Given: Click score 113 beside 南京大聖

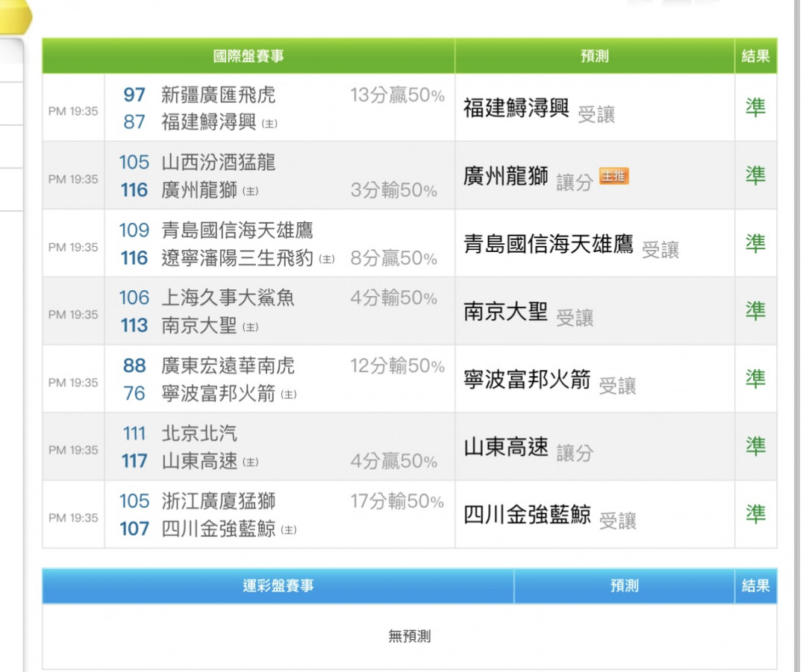Looking at the screenshot, I should pos(134,325).
